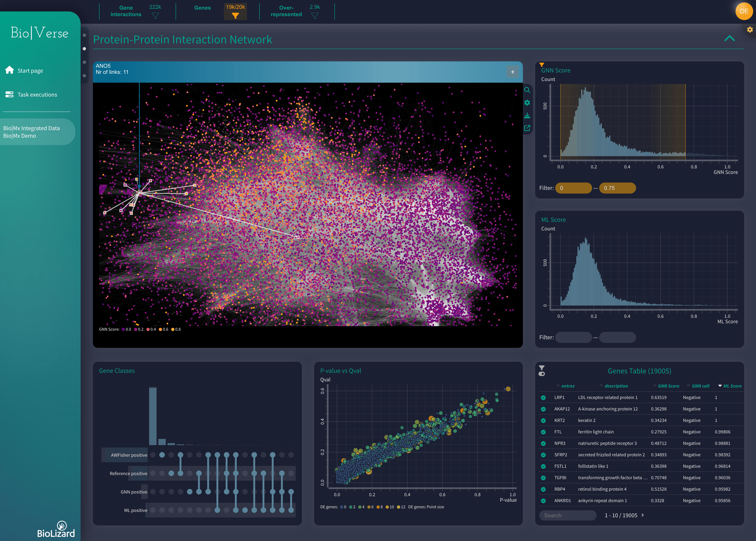Open network graph settings gear
The image size is (756, 541).
click(x=527, y=103)
